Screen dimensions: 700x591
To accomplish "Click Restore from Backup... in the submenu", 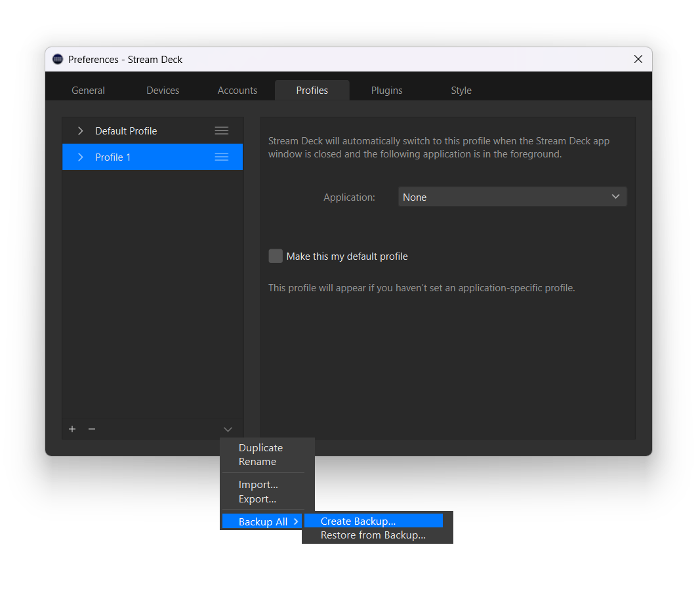I will point(374,535).
